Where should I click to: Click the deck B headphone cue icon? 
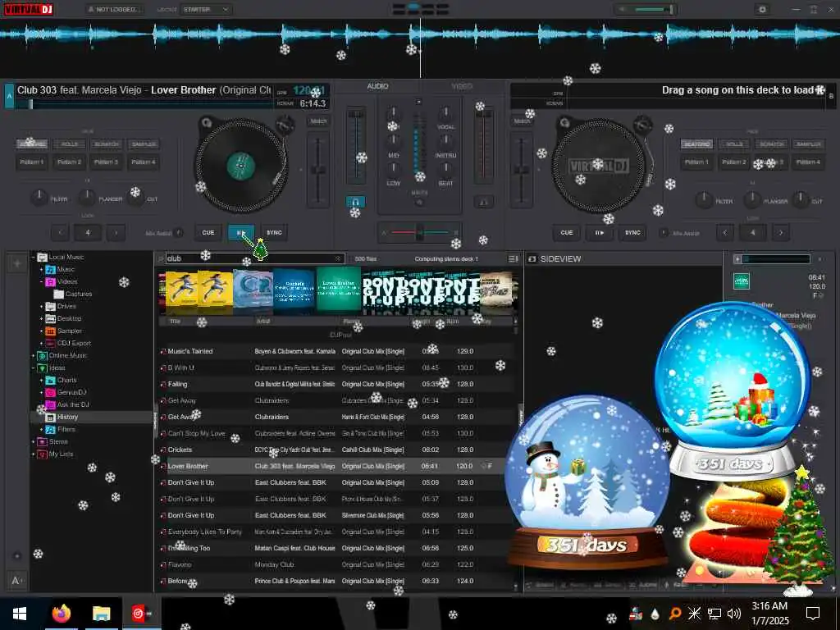tap(484, 202)
